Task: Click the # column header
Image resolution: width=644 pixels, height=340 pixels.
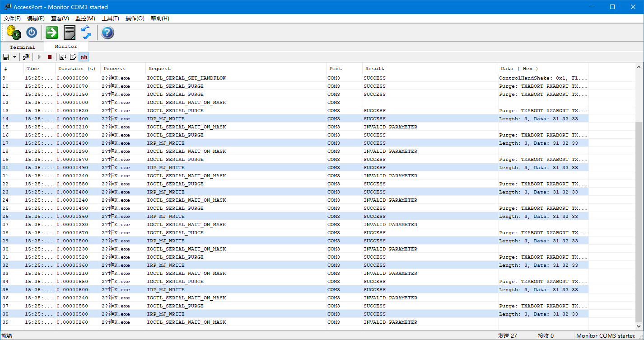Action: (x=12, y=69)
